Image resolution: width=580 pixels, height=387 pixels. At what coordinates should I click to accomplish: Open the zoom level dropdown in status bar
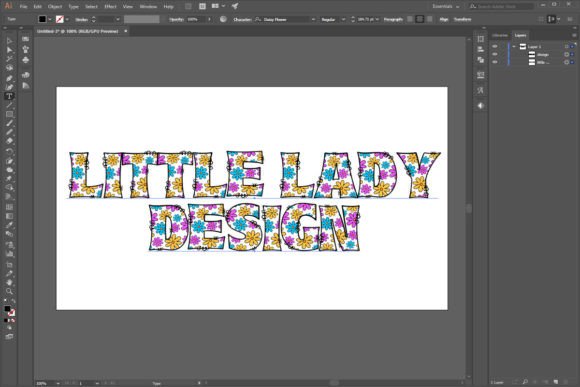pyautogui.click(x=58, y=383)
